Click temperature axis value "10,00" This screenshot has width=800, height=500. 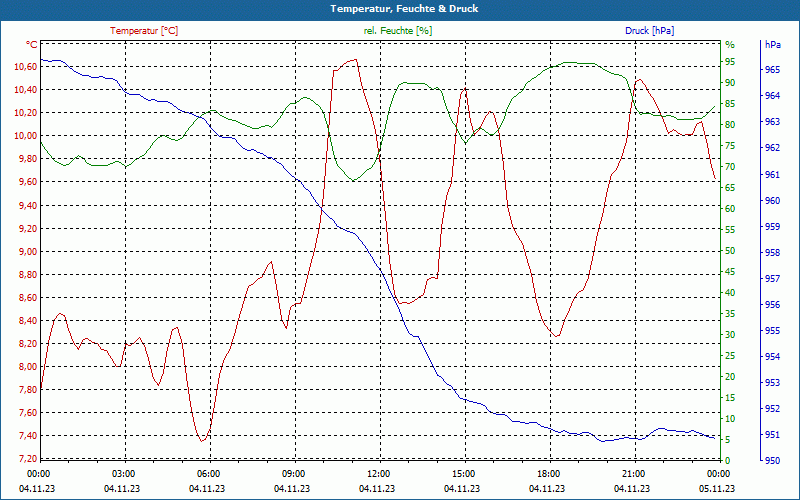(26, 136)
